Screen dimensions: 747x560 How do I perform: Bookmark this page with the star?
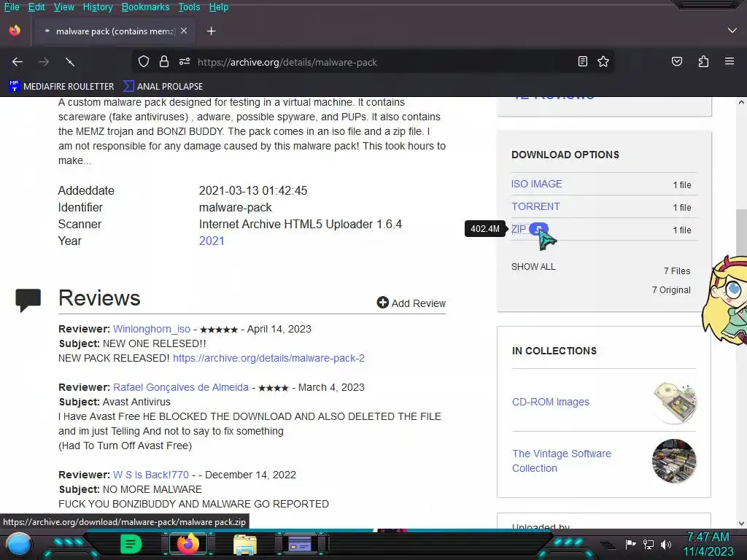pos(603,61)
